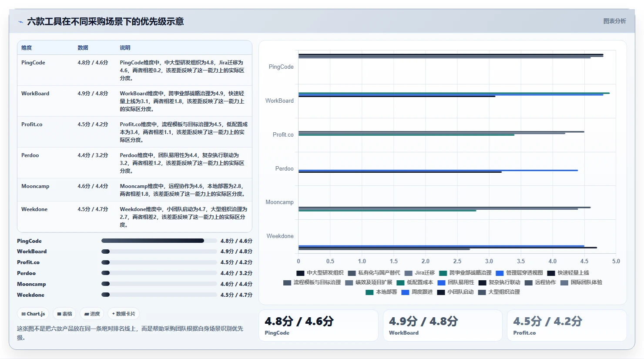The height and width of the screenshot is (359, 644).
Task: Click the 绩效及项目扩展 legend color box
Action: pos(349,283)
